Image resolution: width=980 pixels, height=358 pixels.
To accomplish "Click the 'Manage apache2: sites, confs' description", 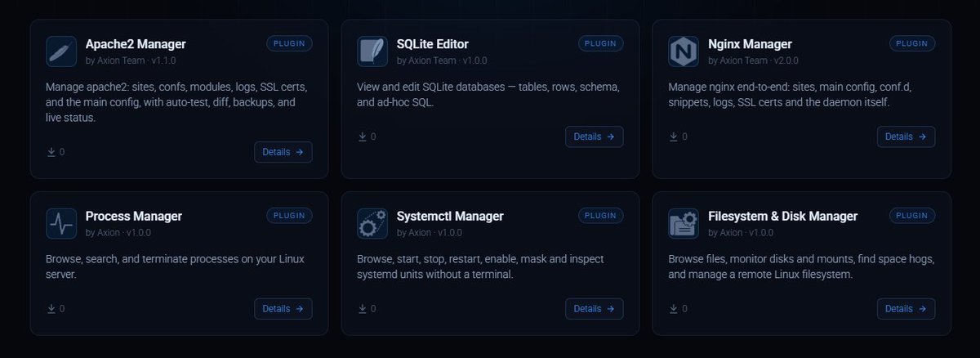I will [x=176, y=102].
